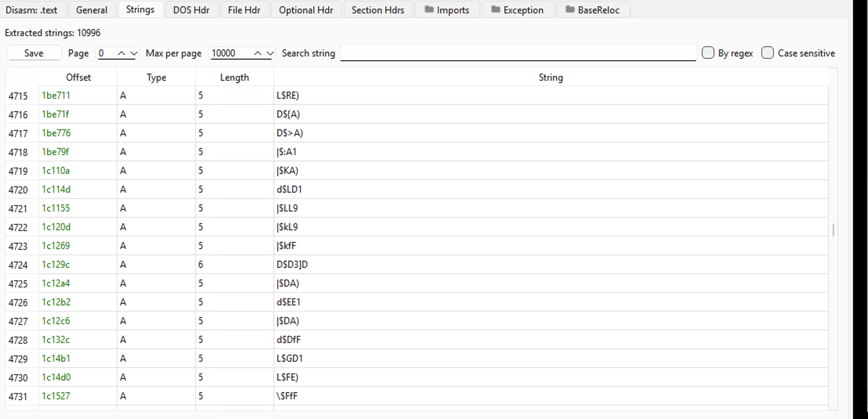Image resolution: width=868 pixels, height=419 pixels.
Task: Sort by the Offset column header
Action: tap(78, 78)
